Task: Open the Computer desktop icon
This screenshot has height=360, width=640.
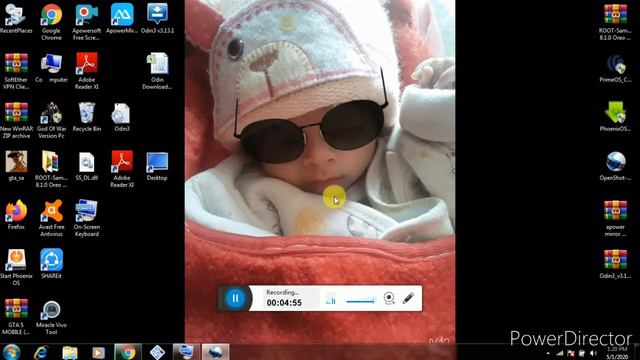Action: click(x=51, y=68)
